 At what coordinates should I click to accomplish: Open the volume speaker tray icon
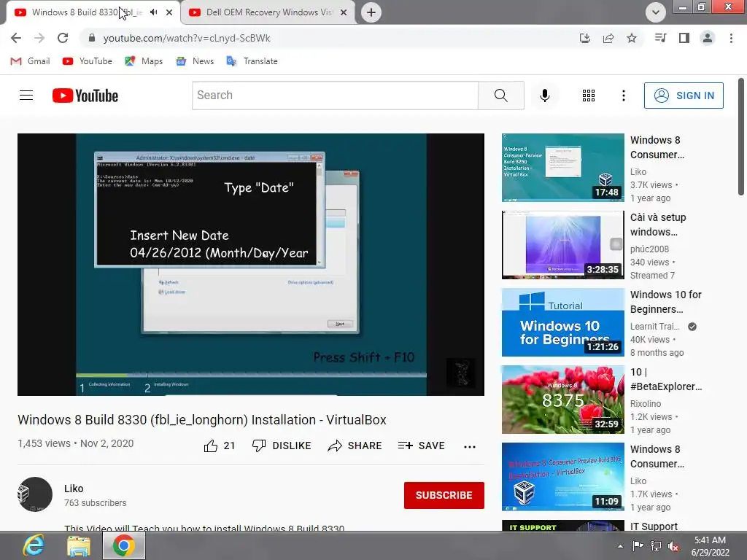(673, 545)
